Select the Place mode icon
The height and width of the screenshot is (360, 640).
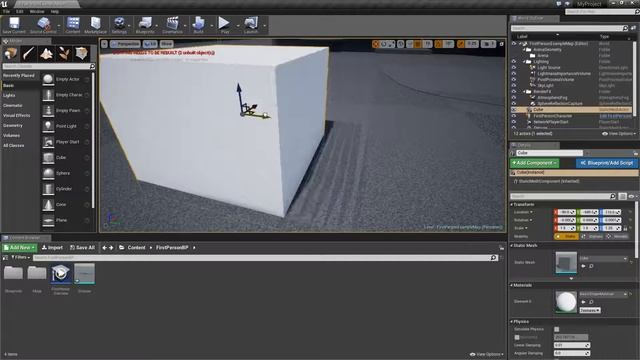pyautogui.click(x=11, y=53)
